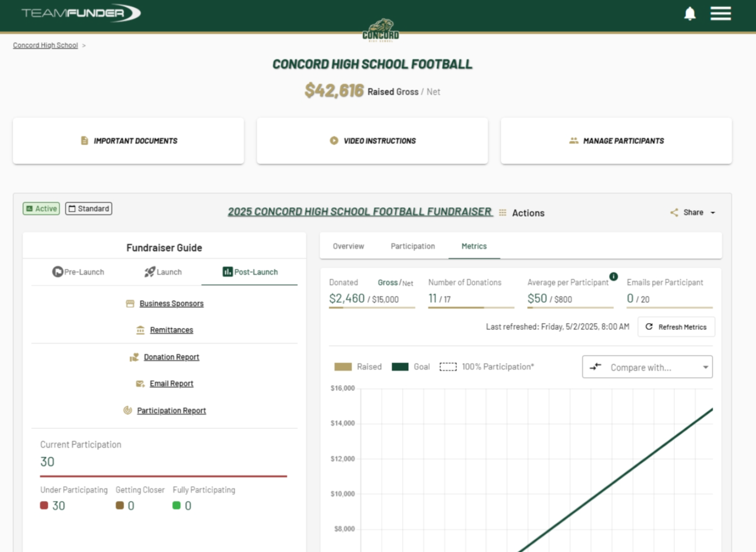Open the Pre-Launch guide tab

78,272
